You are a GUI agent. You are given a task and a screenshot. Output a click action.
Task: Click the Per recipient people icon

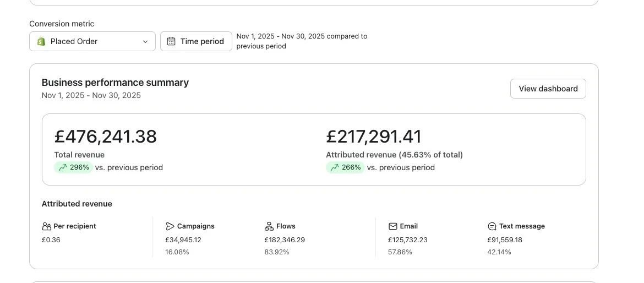point(46,226)
